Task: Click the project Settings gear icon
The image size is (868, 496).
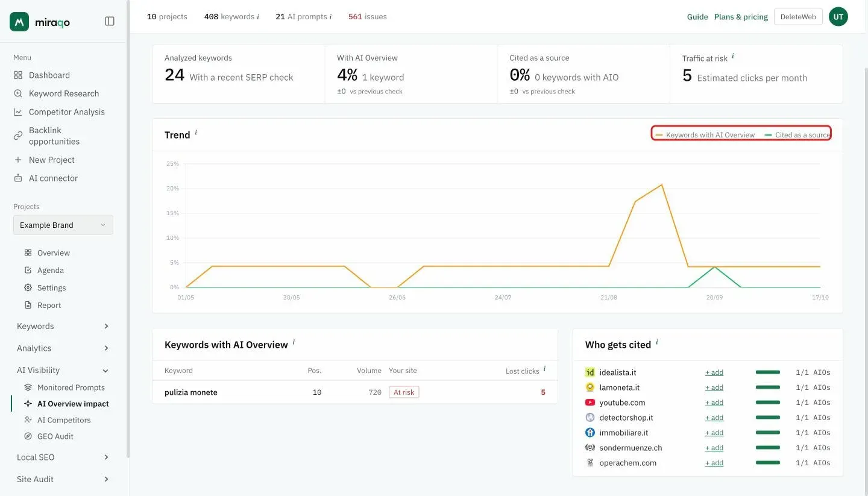Action: pyautogui.click(x=28, y=288)
